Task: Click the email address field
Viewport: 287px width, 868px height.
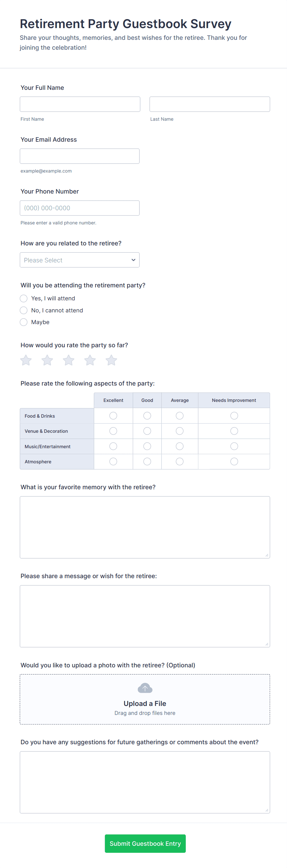Action: tap(80, 156)
